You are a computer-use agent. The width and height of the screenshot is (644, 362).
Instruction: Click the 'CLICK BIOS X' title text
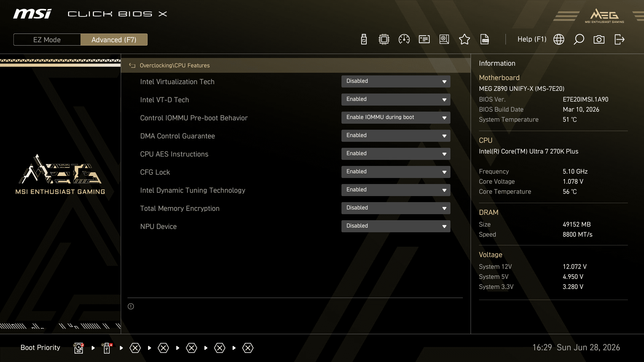117,14
